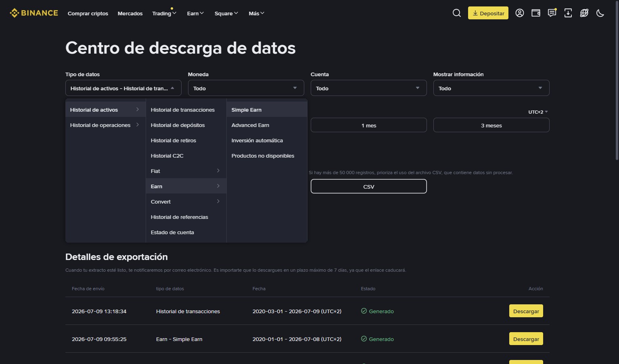Expand the Earn submenu in list
Viewport: 619px width, 364px height.
coord(186,186)
